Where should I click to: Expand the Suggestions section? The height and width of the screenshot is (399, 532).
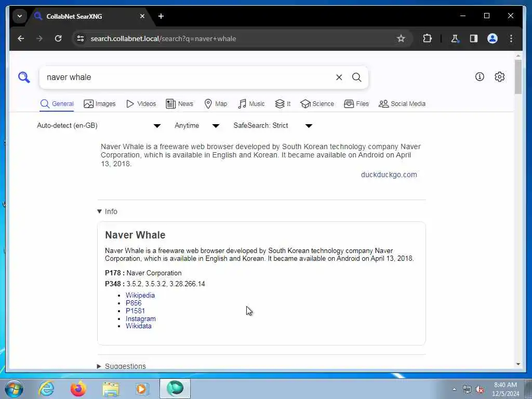122,366
